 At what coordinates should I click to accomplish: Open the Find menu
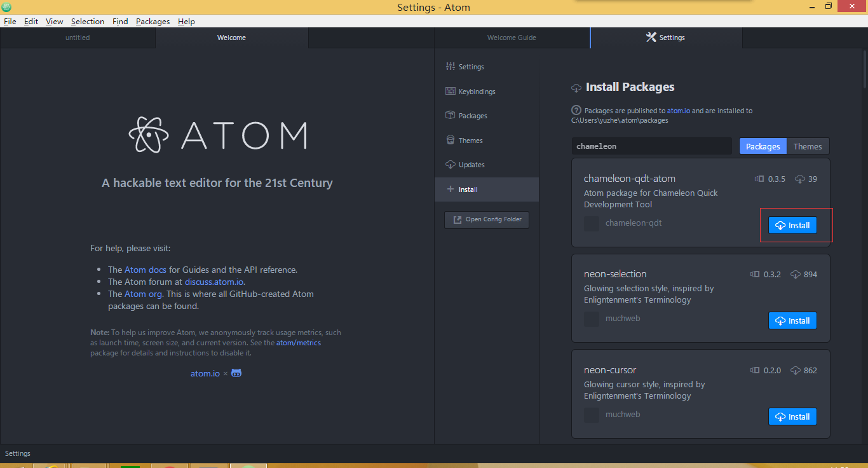[120, 21]
